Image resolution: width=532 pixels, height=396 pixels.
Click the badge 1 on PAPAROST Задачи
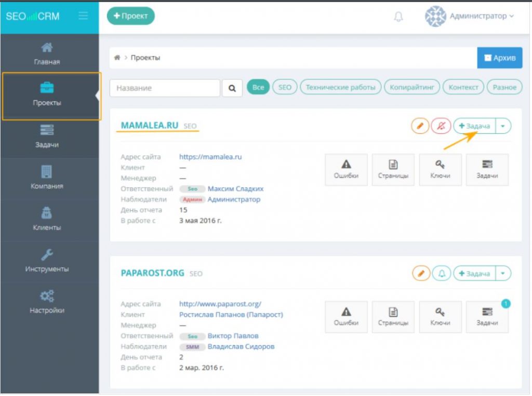(506, 304)
